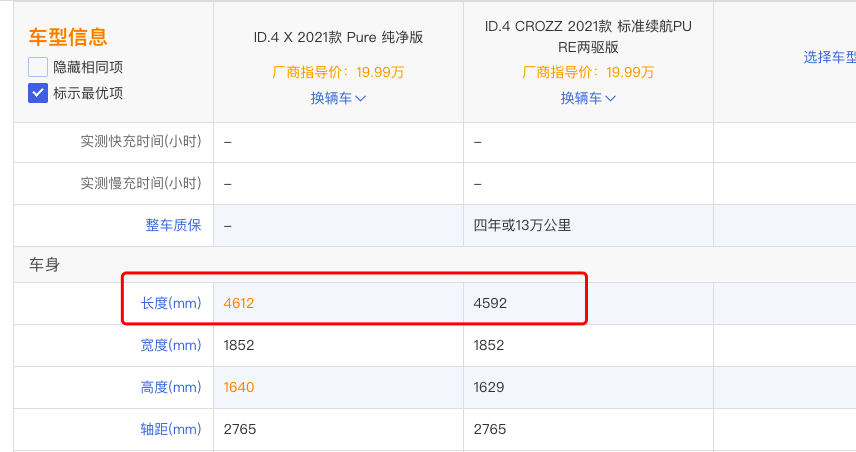856x452 pixels.
Task: Uncheck the 标示最优项 checkbox
Action: pyautogui.click(x=38, y=93)
